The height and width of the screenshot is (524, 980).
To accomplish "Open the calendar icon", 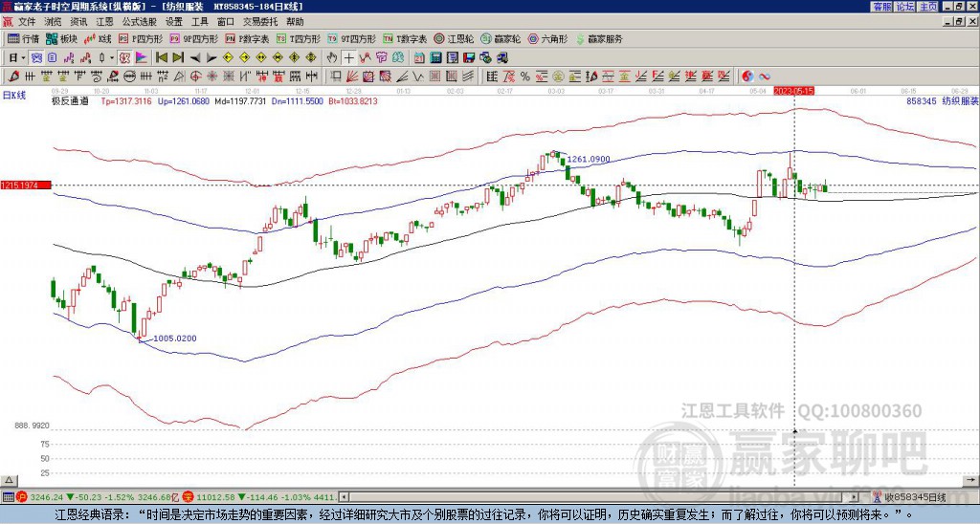I will (x=419, y=58).
